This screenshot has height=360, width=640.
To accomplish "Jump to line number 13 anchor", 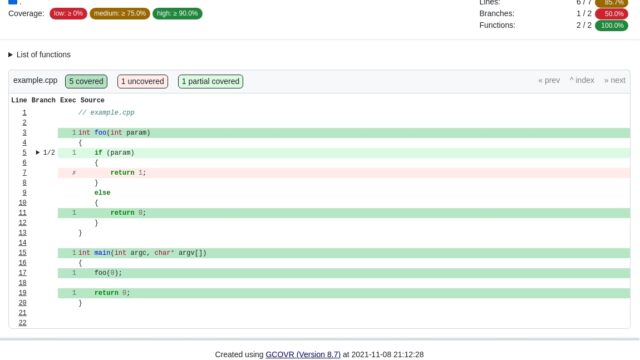I will (x=22, y=233).
